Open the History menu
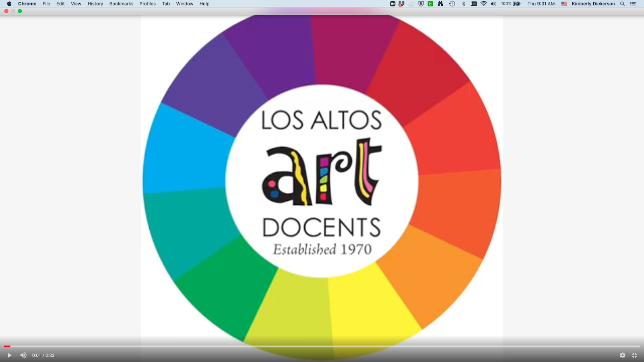The image size is (644, 362). click(95, 4)
